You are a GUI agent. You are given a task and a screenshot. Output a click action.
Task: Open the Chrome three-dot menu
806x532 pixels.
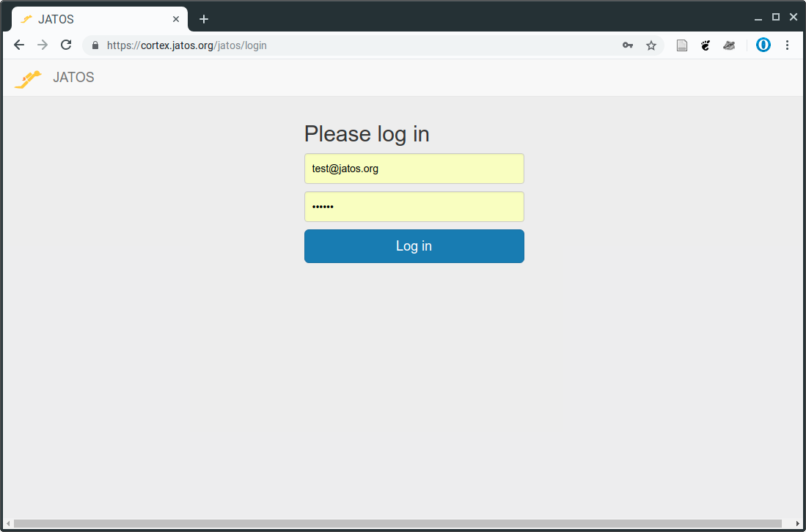pyautogui.click(x=787, y=45)
